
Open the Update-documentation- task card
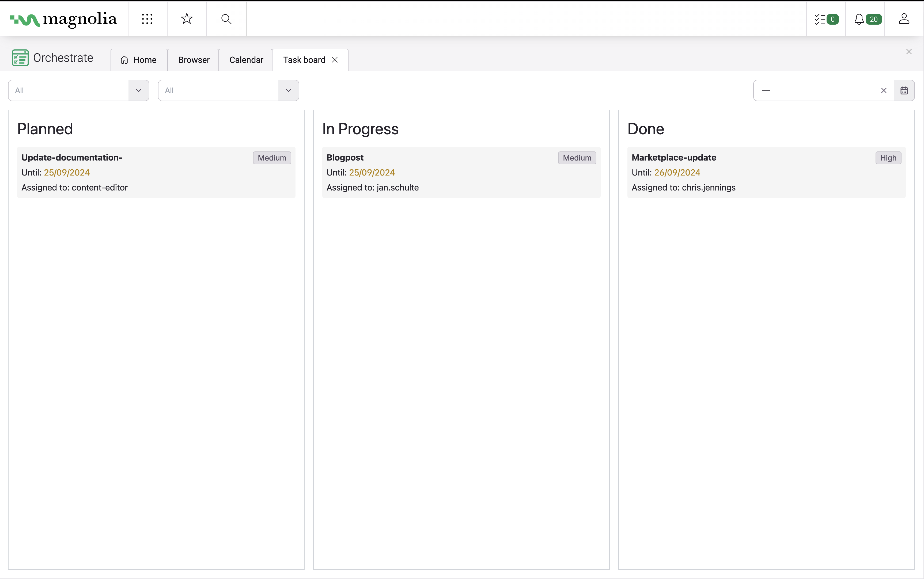click(x=156, y=172)
